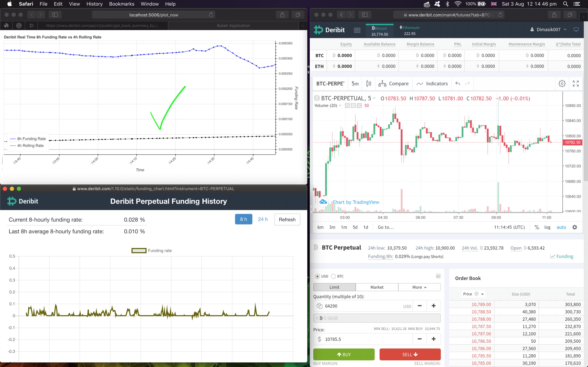Select the BTC radio button in the order form
The image size is (588, 367).
click(x=333, y=276)
